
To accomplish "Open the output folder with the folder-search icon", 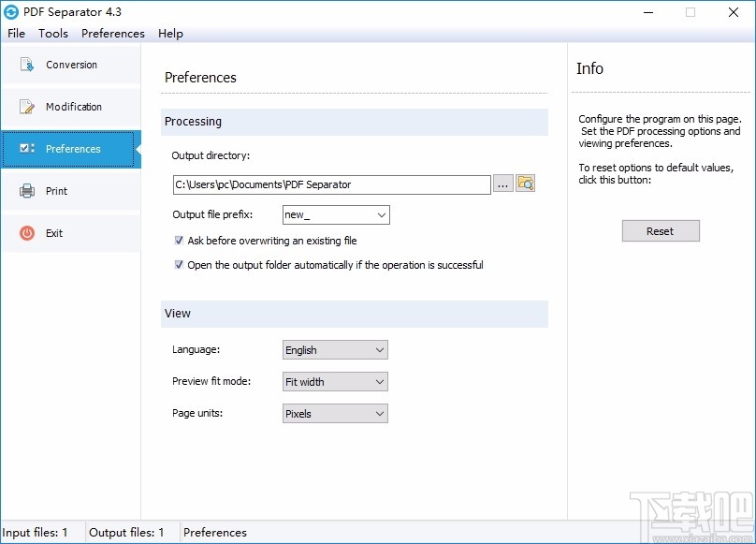I will tap(525, 184).
